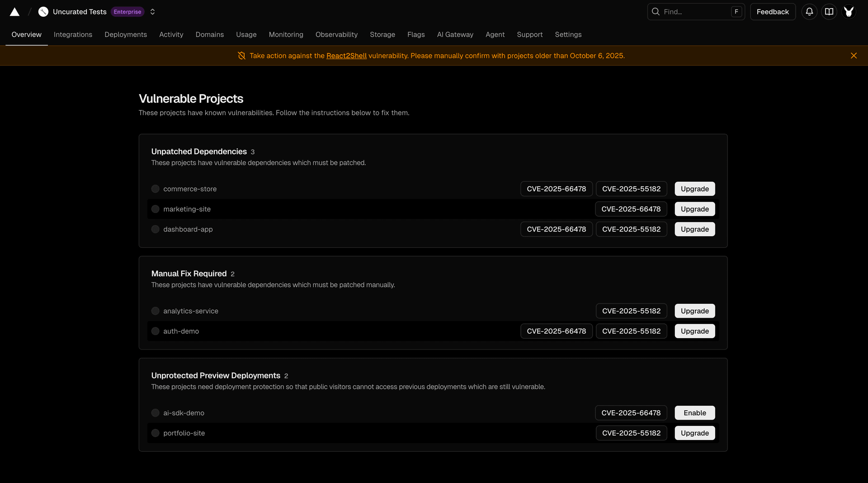Follow the React2Shell link
This screenshot has width=868, height=483.
(346, 56)
